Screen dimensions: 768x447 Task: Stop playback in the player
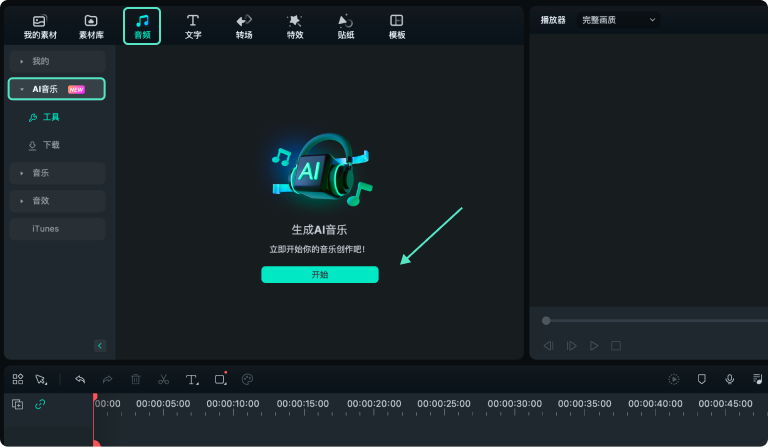pos(616,346)
